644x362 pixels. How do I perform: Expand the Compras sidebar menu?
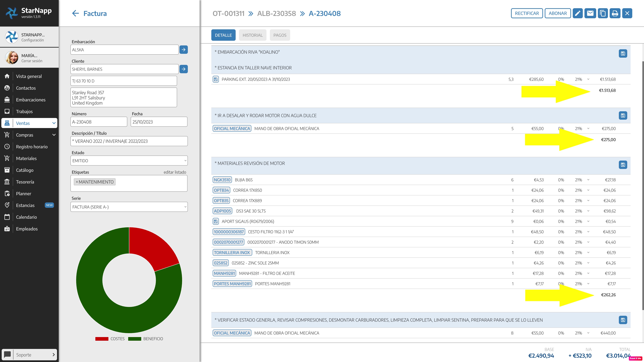tap(54, 135)
